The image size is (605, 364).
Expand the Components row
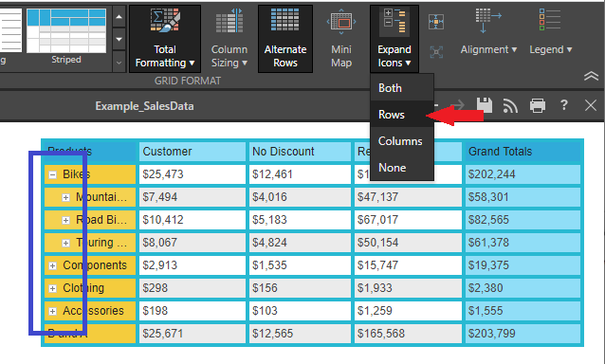click(53, 265)
